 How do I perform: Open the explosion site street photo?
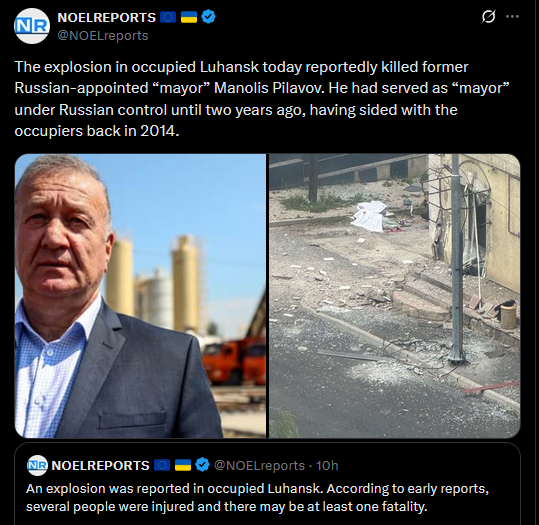tap(395, 296)
